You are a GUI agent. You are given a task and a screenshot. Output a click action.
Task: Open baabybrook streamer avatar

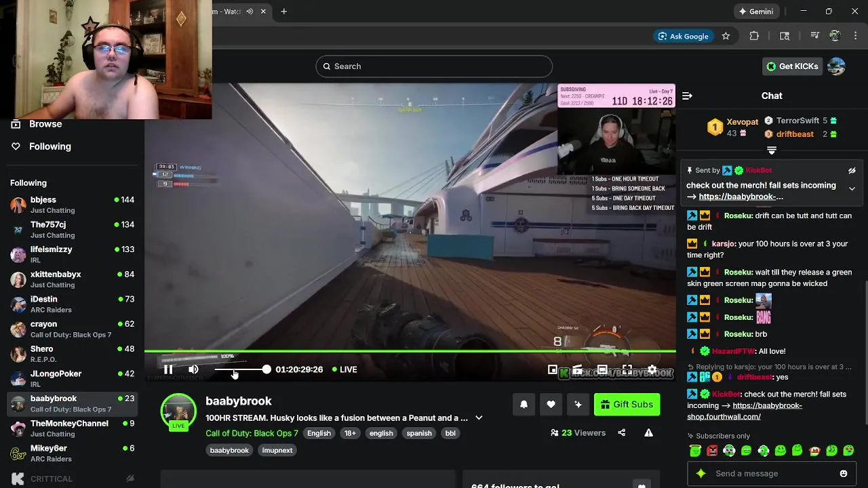(178, 411)
